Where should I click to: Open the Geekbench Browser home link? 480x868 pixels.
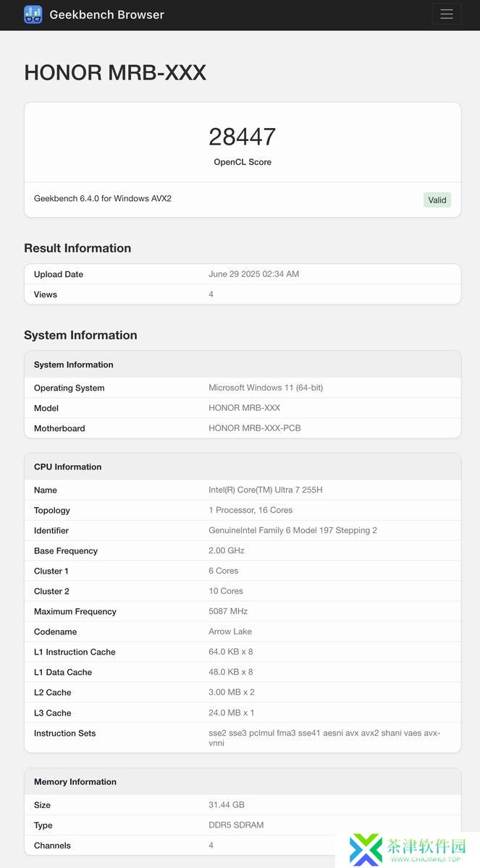pyautogui.click(x=94, y=14)
